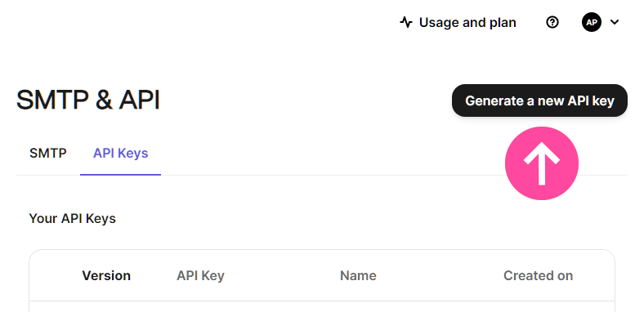Select the API Keys tab
The width and height of the screenshot is (644, 312).
click(x=120, y=153)
